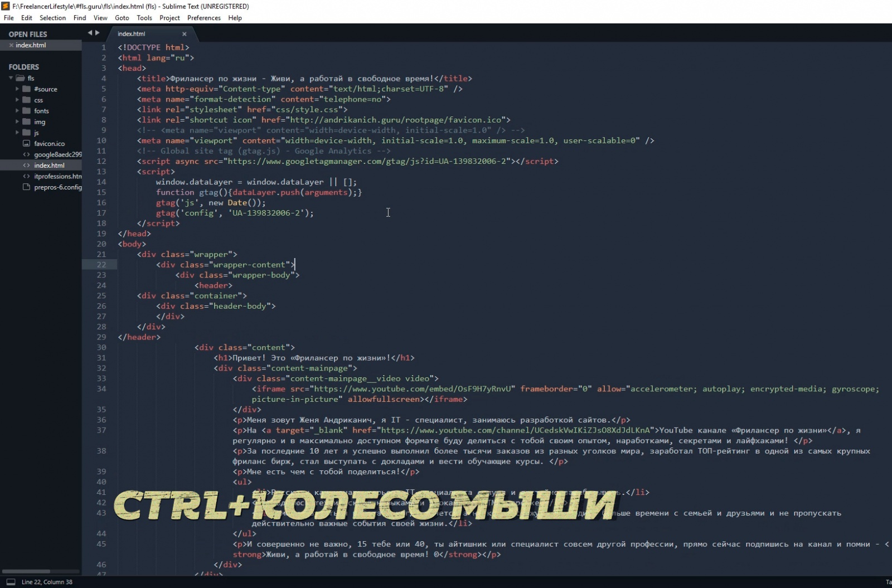This screenshot has width=892, height=588.
Task: Click the favicon.ico href URL in code
Action: pyautogui.click(x=395, y=120)
